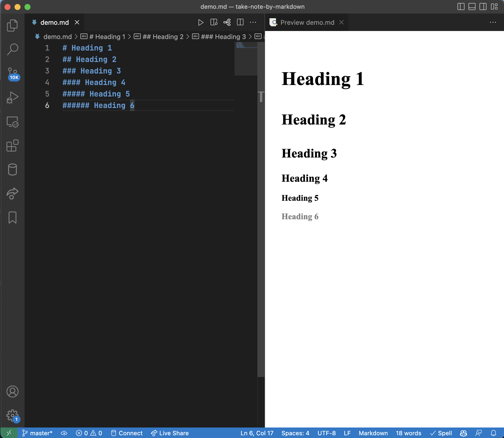Open remote window indicator in status bar
The width and height of the screenshot is (504, 438).
click(9, 433)
